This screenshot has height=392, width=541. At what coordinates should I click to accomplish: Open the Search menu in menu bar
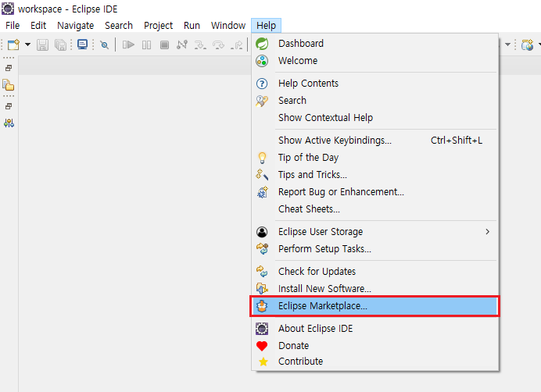pyautogui.click(x=119, y=26)
